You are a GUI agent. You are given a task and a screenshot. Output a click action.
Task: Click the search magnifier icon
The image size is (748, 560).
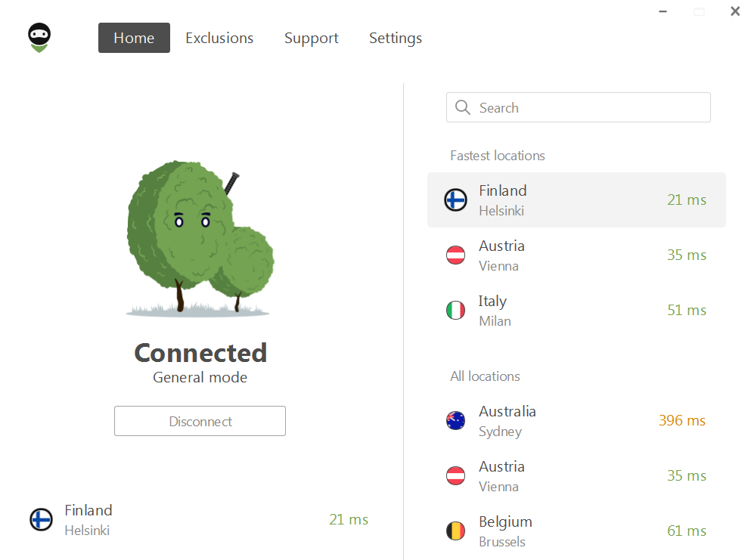coord(462,107)
